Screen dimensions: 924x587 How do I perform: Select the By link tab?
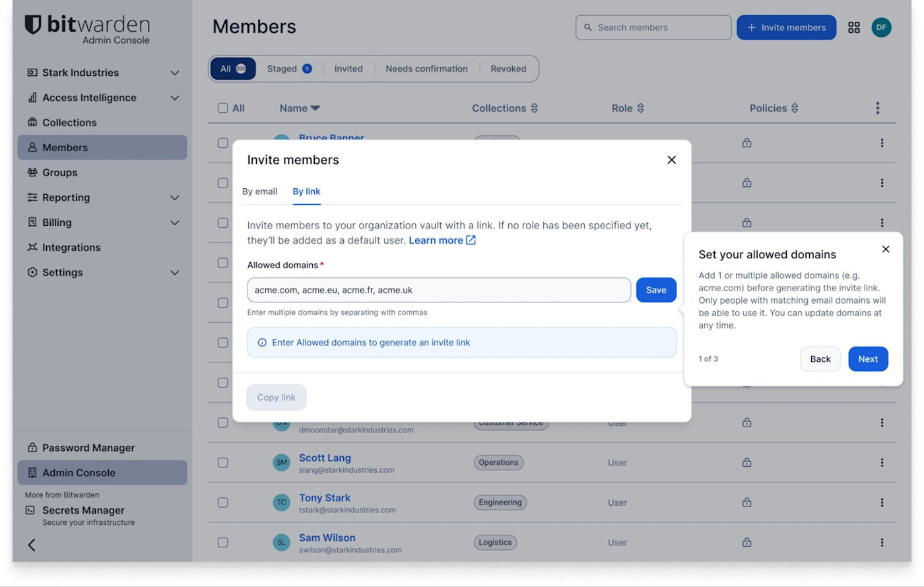pos(306,191)
